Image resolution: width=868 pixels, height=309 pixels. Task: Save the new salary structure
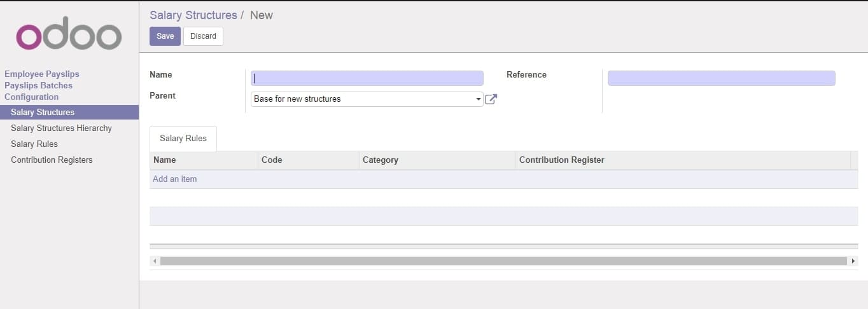(x=165, y=36)
